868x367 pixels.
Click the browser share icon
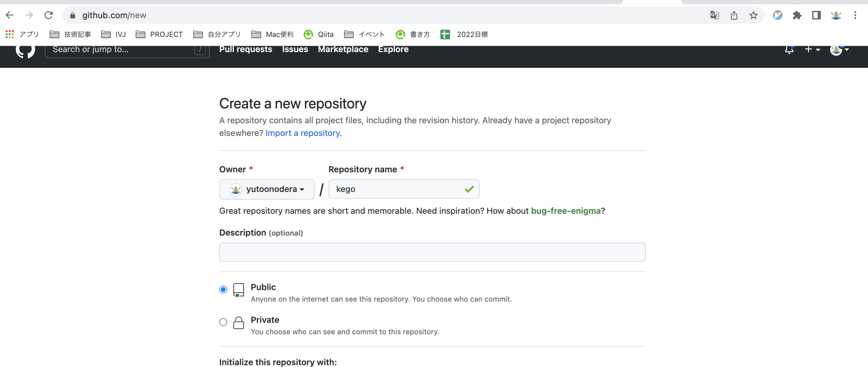click(734, 15)
